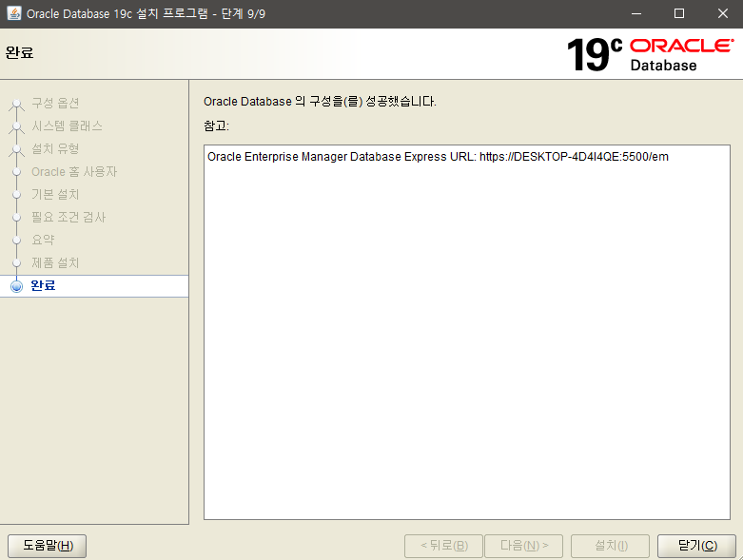Image resolution: width=743 pixels, height=560 pixels.
Task: Click the Oracle 19c Database logo
Action: 650,55
